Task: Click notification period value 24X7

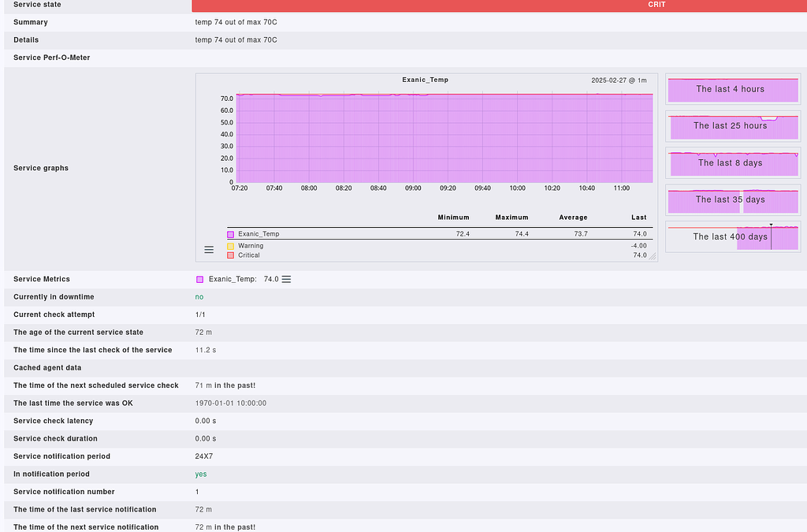Action: coord(204,456)
